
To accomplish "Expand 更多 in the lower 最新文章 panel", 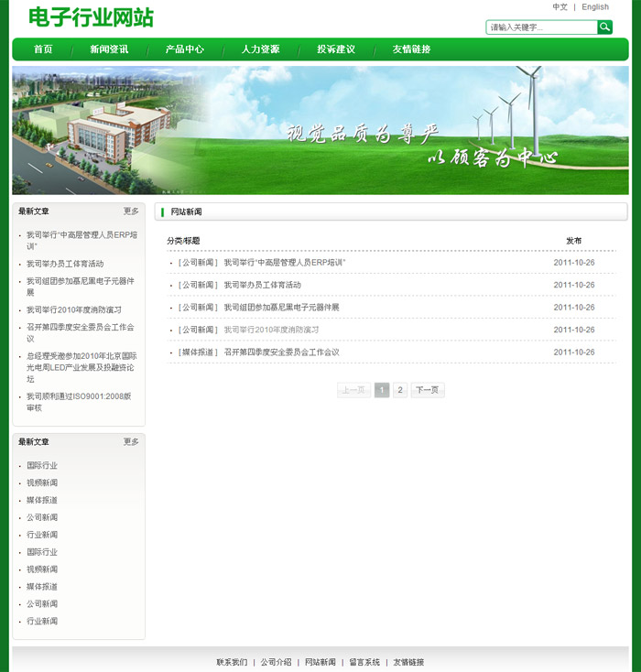I will coord(131,442).
